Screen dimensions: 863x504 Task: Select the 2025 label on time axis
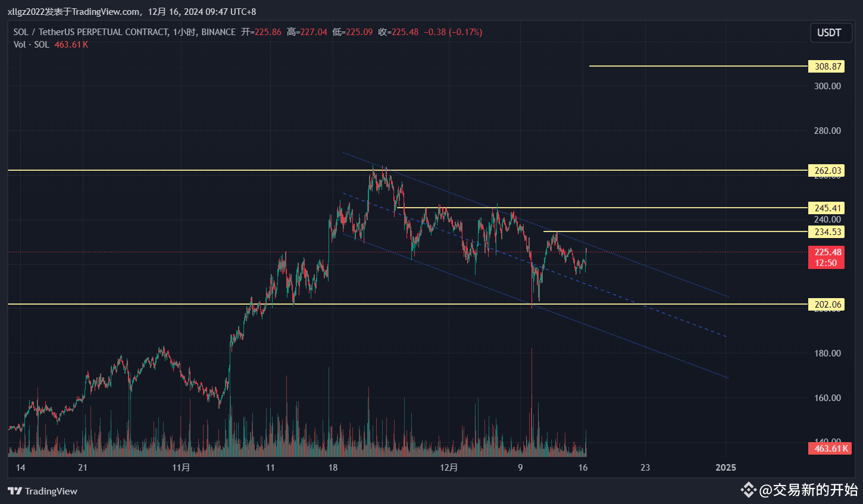[x=726, y=468]
